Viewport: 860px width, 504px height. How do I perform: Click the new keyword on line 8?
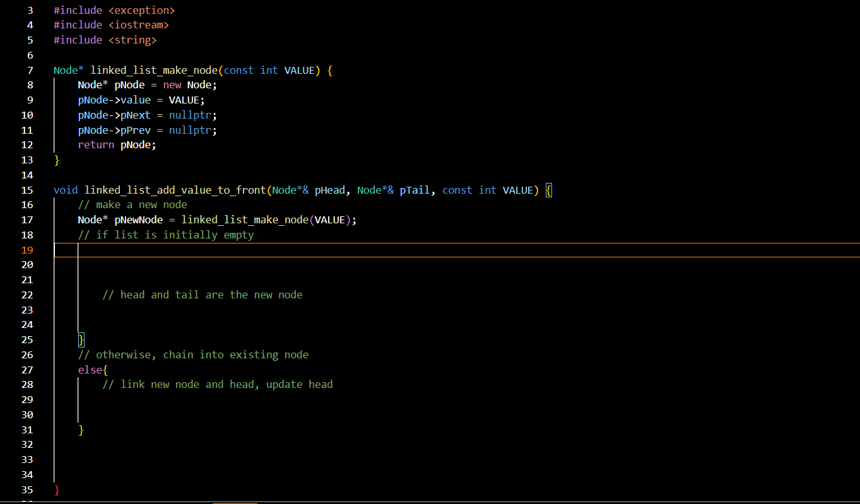click(x=172, y=85)
